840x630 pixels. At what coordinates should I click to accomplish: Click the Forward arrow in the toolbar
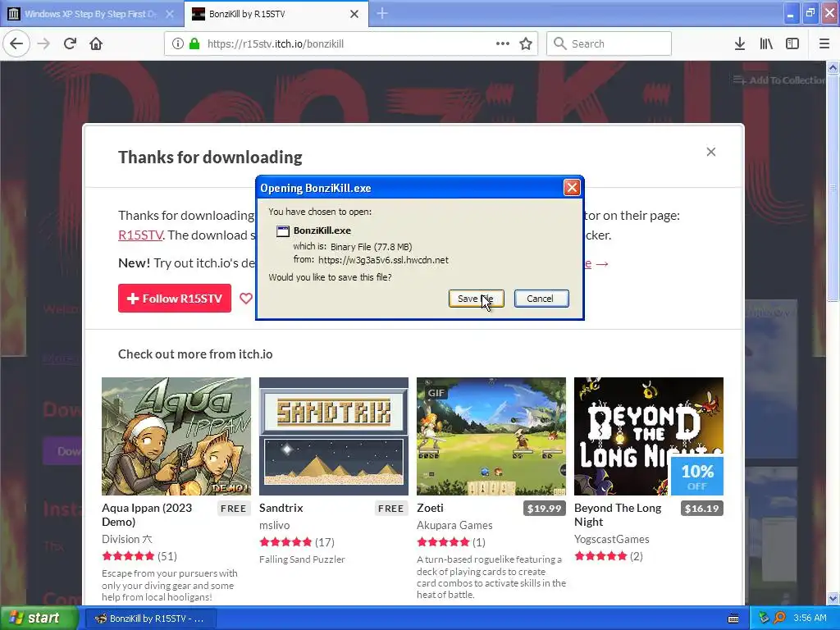click(x=44, y=44)
